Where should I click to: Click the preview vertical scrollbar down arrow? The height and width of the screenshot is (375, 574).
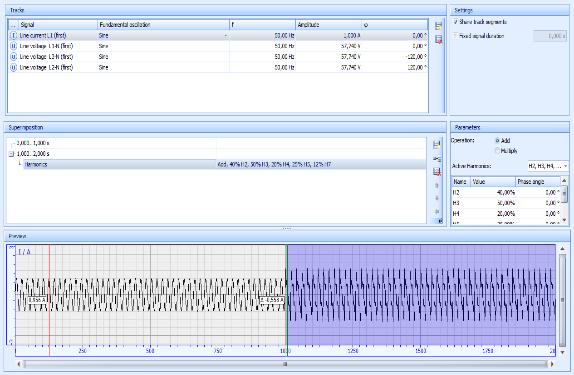tap(563, 352)
